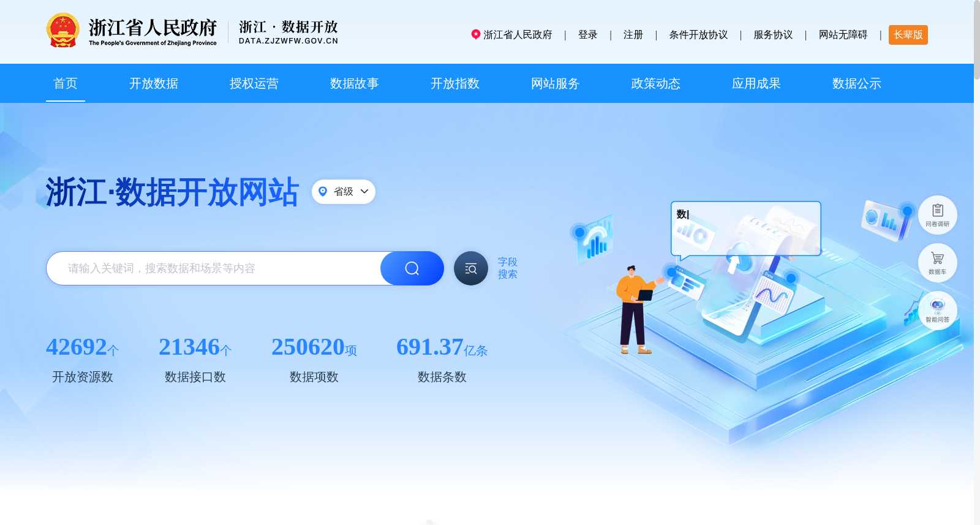980x525 pixels.
Task: Open the 数据公示 menu
Action: point(857,83)
